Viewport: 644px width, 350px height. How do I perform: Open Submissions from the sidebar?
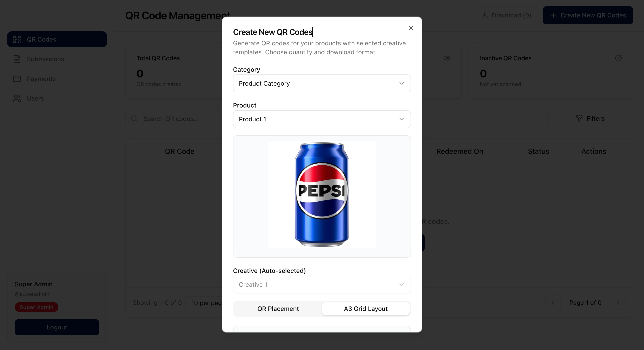point(17,59)
